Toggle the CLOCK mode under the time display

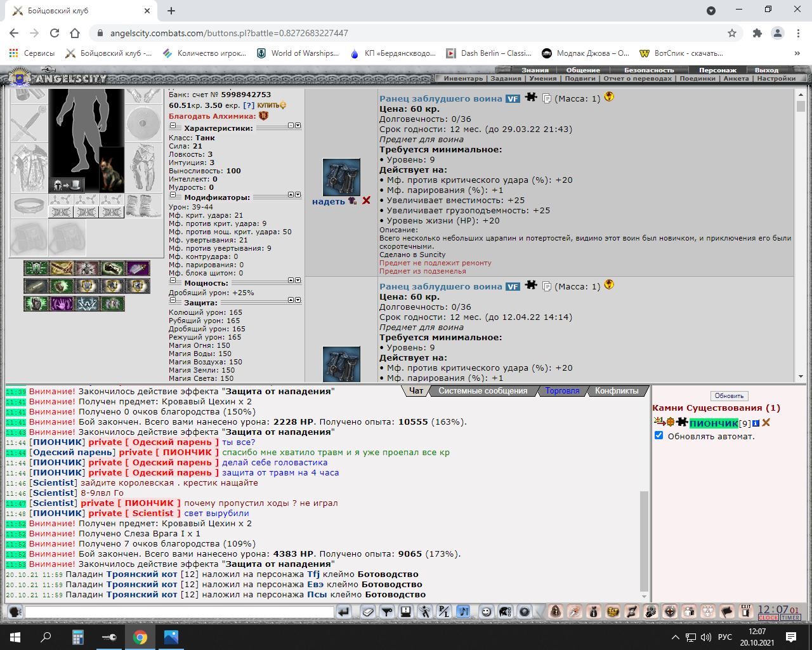[x=768, y=618]
